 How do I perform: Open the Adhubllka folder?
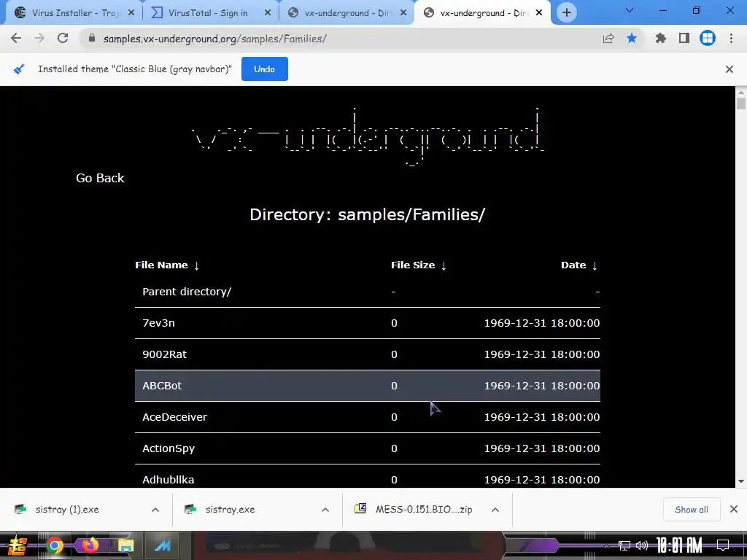point(169,480)
